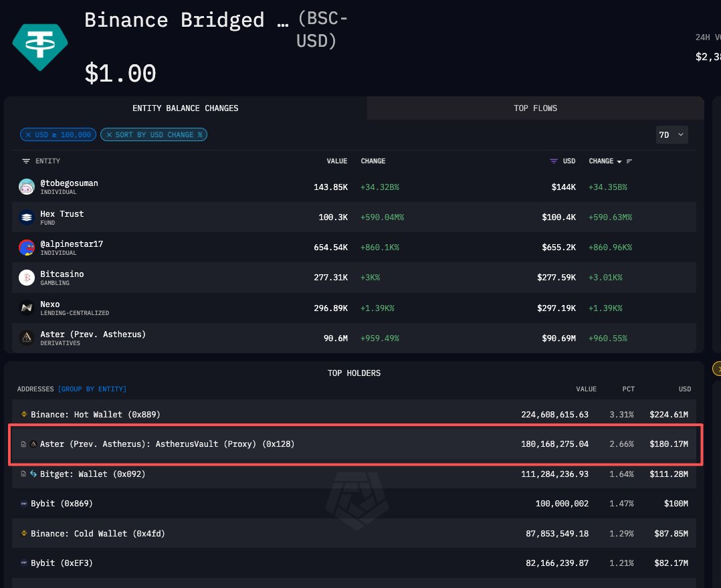The height and width of the screenshot is (588, 721).
Task: Open Binance: Hot Wallet (0x889) address
Action: [95, 414]
